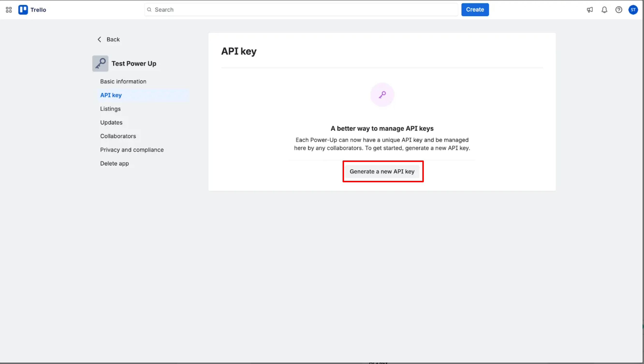Open the ST account avatar menu
The width and height of the screenshot is (644, 364).
(633, 10)
